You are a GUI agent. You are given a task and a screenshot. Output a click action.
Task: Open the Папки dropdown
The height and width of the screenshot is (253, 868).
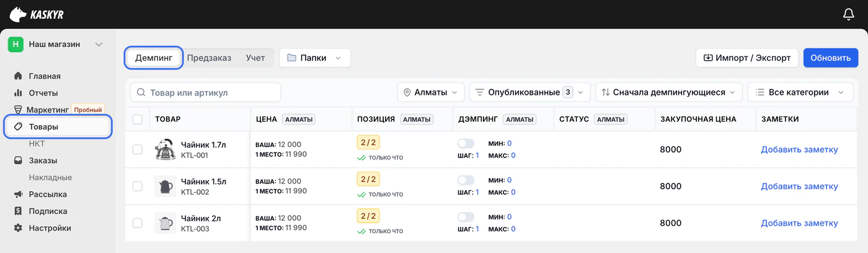tap(315, 58)
